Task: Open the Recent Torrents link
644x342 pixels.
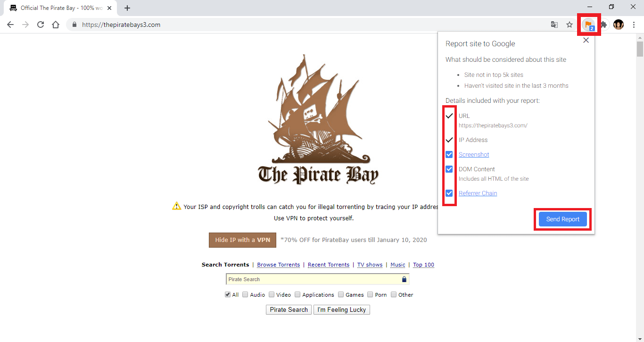Action: (x=329, y=265)
